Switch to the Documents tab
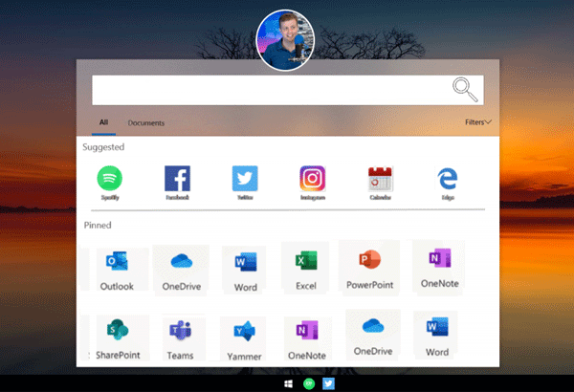Image resolution: width=574 pixels, height=392 pixels. pos(146,123)
